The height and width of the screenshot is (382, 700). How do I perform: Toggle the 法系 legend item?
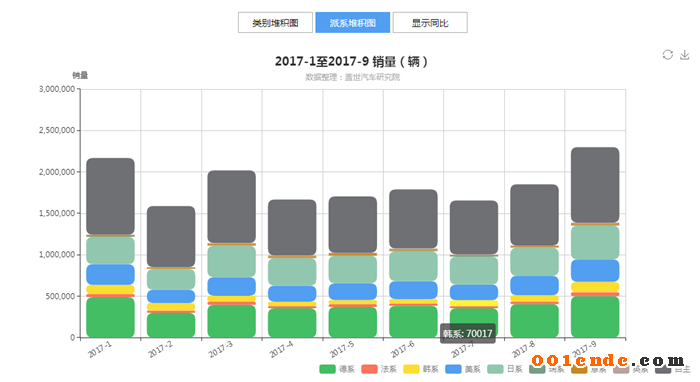(379, 369)
